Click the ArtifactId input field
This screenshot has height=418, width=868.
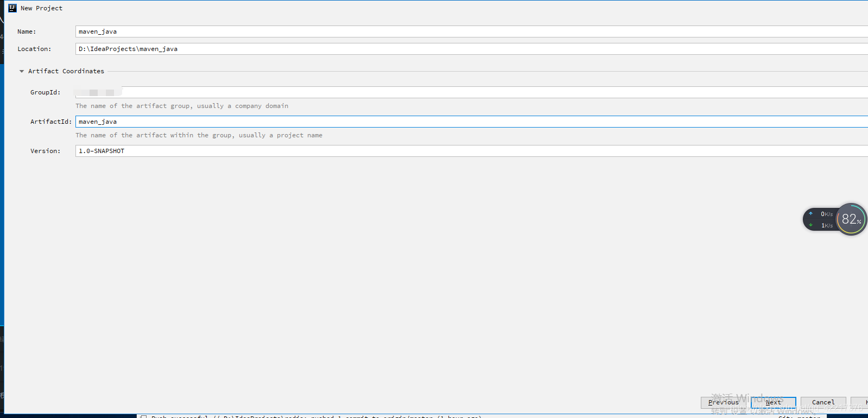pyautogui.click(x=471, y=122)
